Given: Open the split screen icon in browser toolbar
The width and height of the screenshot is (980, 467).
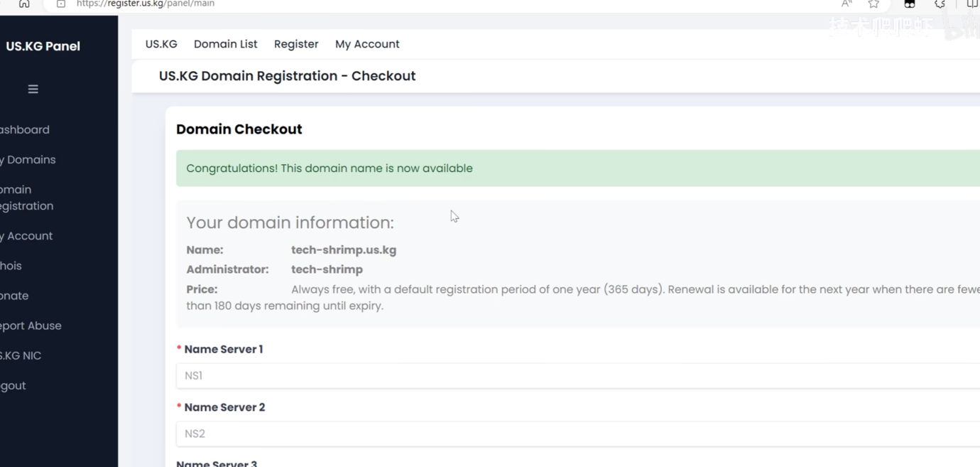Looking at the screenshot, I should (x=972, y=4).
